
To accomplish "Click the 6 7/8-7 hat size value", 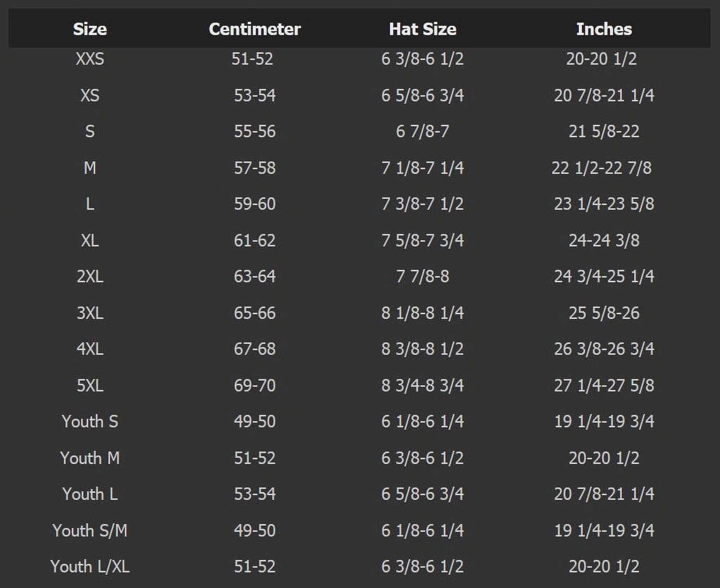I will 422,131.
